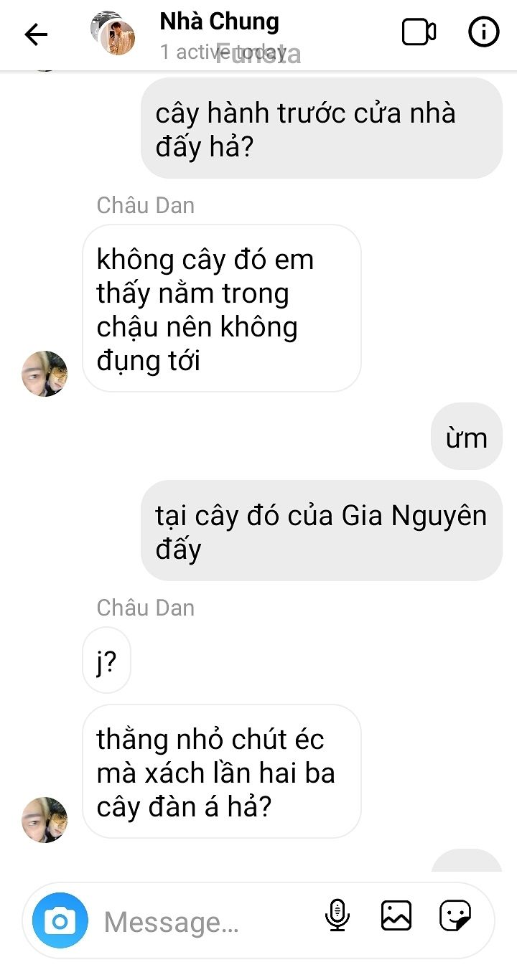Tap the "1 active today" status text
Screen dimensions: 517x980
tap(223, 52)
